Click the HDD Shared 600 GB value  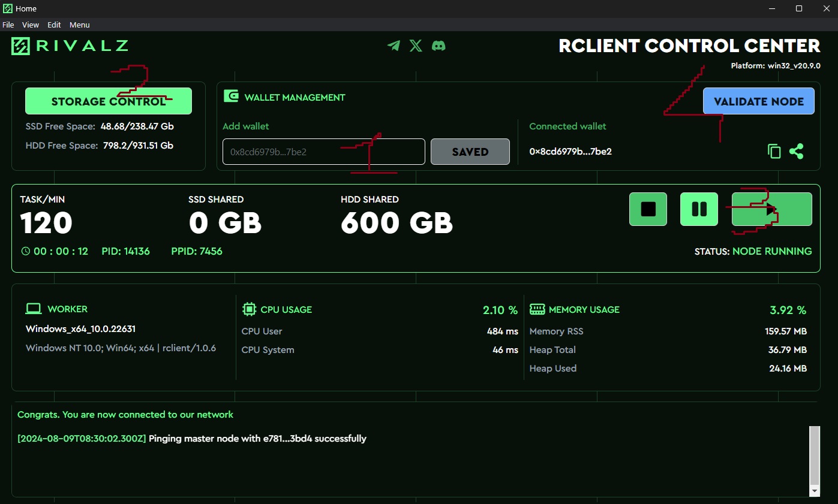pos(397,223)
